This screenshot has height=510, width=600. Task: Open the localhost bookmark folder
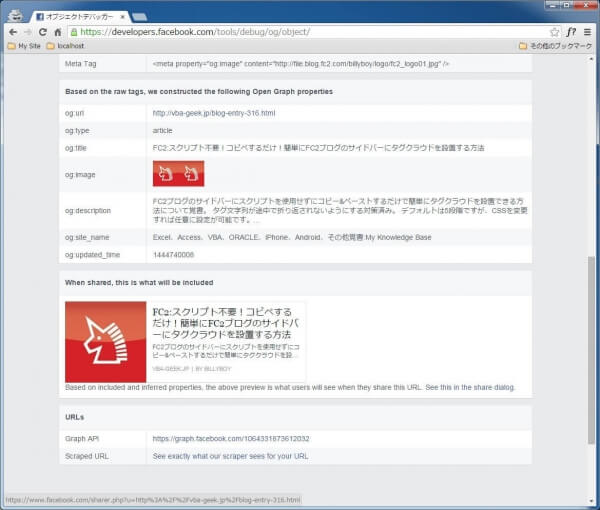point(65,46)
